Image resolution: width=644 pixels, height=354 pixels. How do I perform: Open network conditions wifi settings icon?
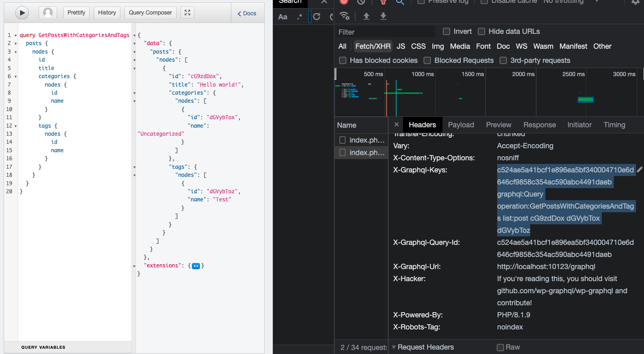345,16
